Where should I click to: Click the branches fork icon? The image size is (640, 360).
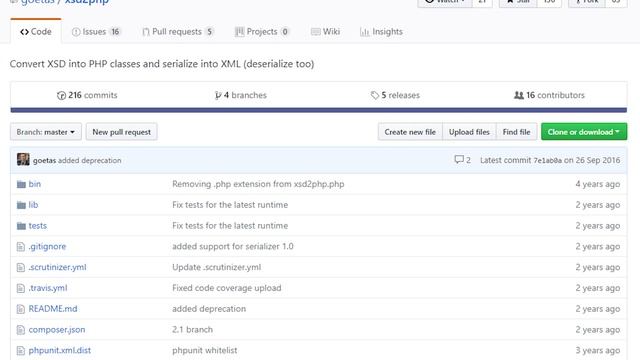coord(218,96)
